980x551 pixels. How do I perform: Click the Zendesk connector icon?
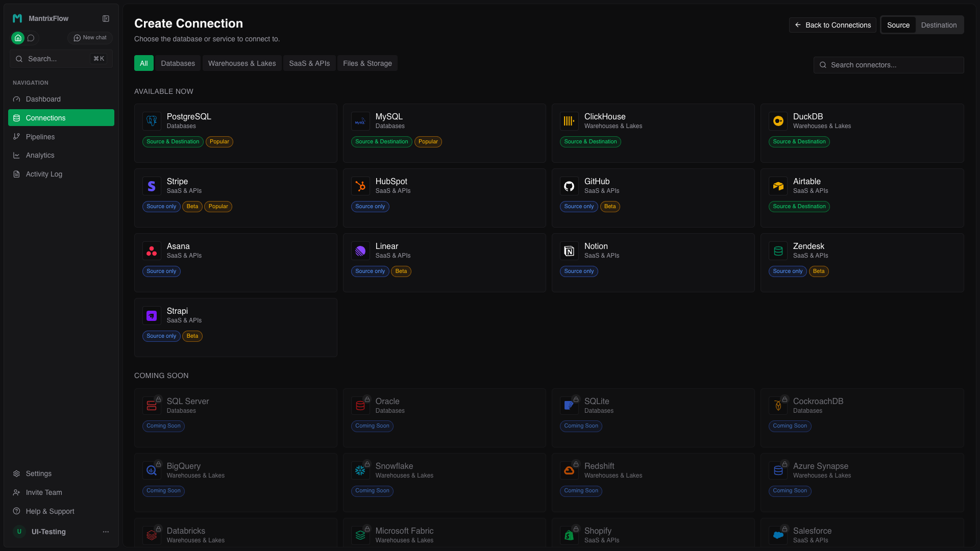tap(778, 251)
